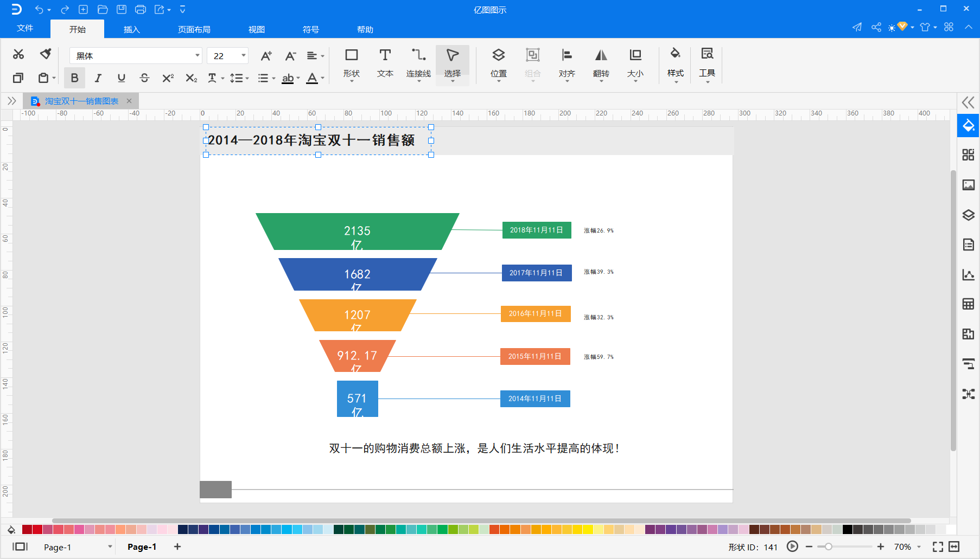The width and height of the screenshot is (980, 559).
Task: Close the 淘宝双十一销售图表 document tab
Action: 129,101
